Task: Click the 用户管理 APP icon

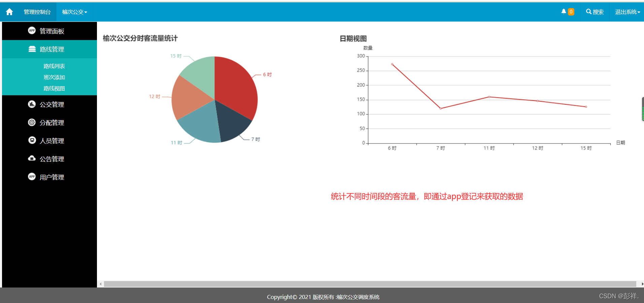Action: click(x=32, y=176)
